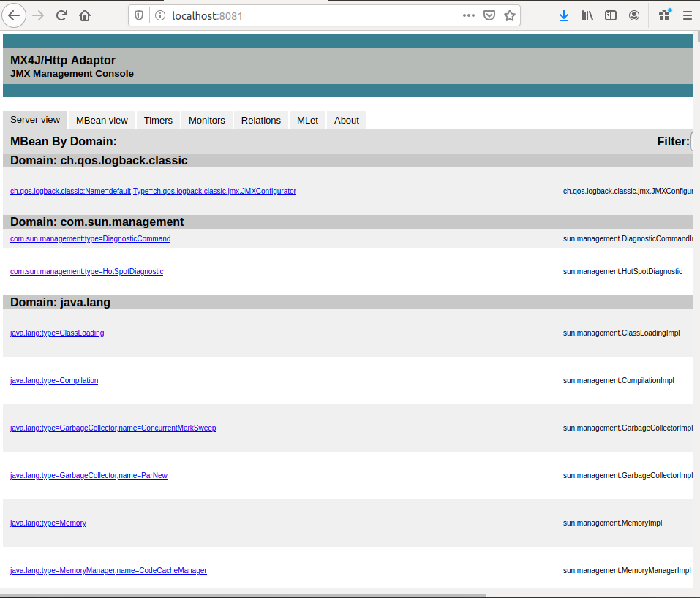Viewport: 700px width, 598px height.
Task: Click the browser Forward arrow button
Action: click(38, 15)
